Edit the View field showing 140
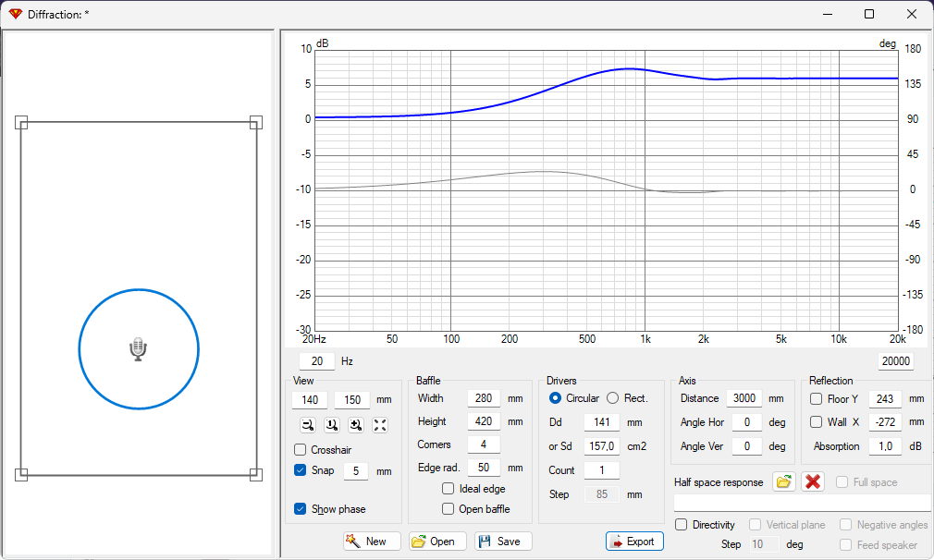Image resolution: width=934 pixels, height=560 pixels. pyautogui.click(x=310, y=400)
